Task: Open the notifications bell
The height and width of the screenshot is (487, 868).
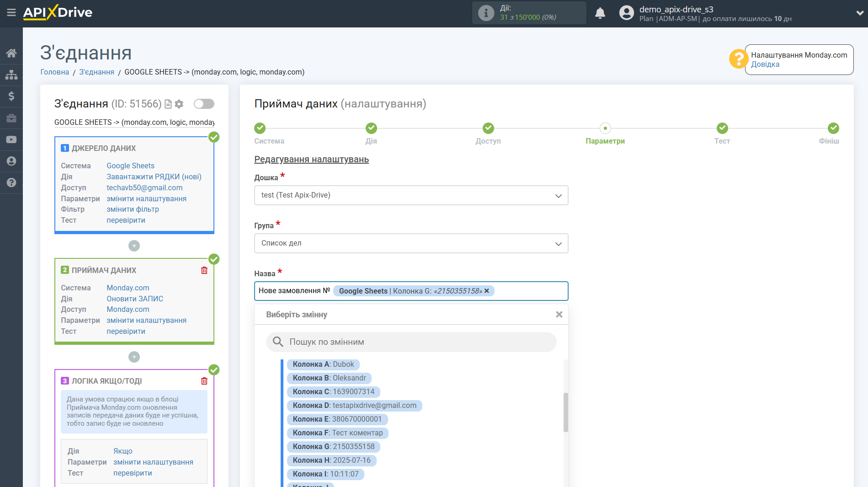Action: point(600,13)
